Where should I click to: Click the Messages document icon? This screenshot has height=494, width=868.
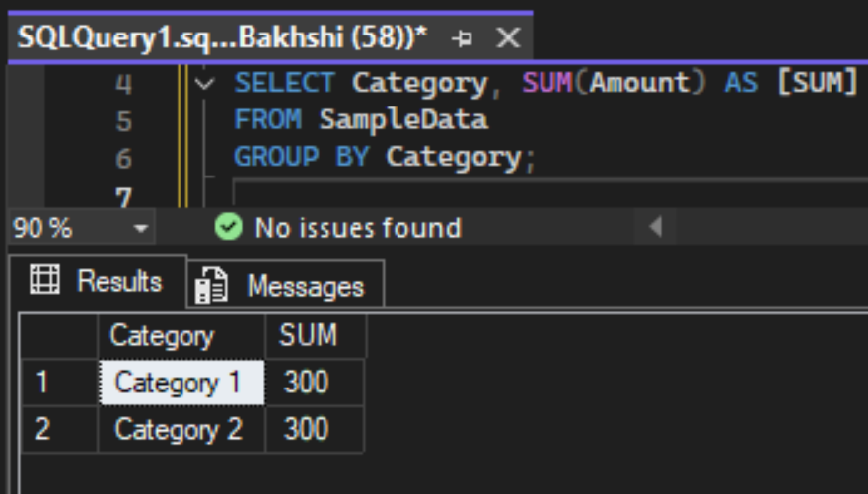click(211, 285)
